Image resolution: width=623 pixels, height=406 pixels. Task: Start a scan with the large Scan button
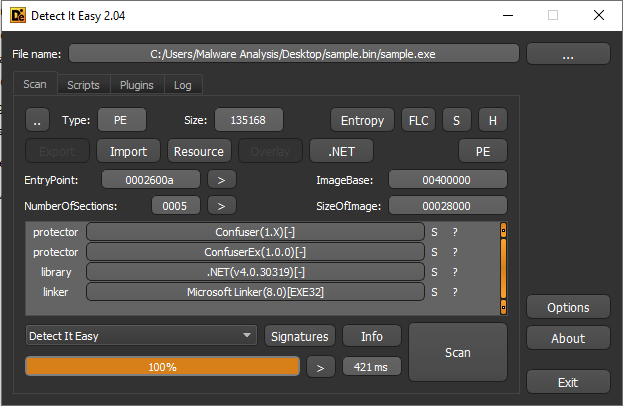coord(458,352)
